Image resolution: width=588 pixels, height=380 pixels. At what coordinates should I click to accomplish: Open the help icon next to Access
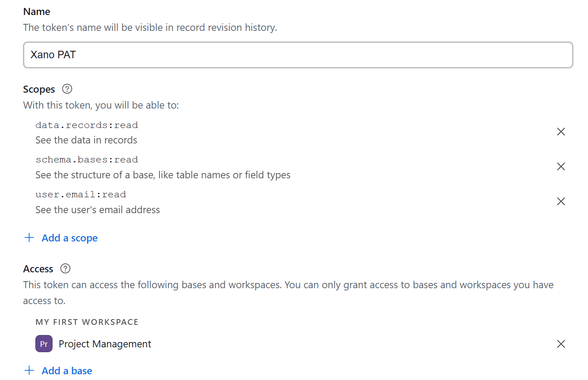click(65, 269)
